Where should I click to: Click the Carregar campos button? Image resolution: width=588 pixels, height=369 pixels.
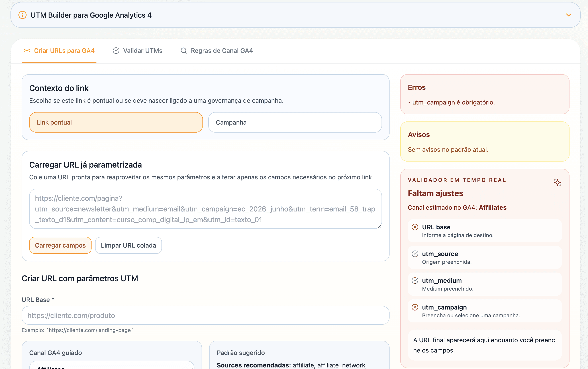pos(60,245)
